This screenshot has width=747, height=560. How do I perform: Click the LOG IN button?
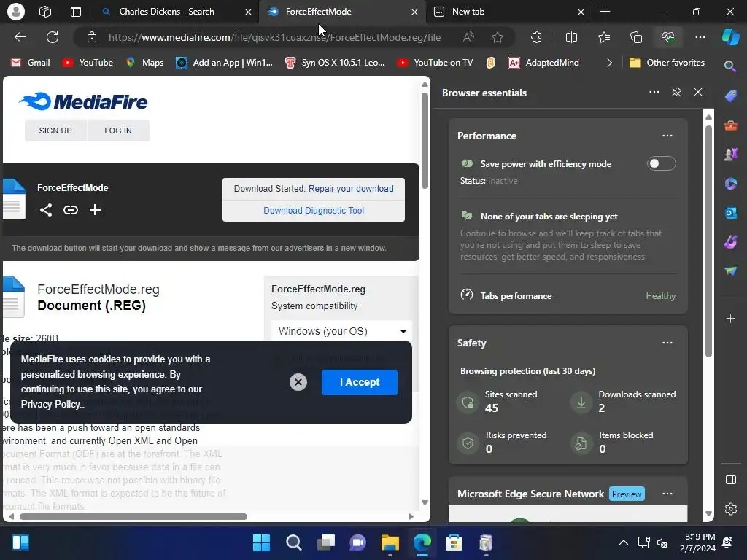tap(118, 131)
